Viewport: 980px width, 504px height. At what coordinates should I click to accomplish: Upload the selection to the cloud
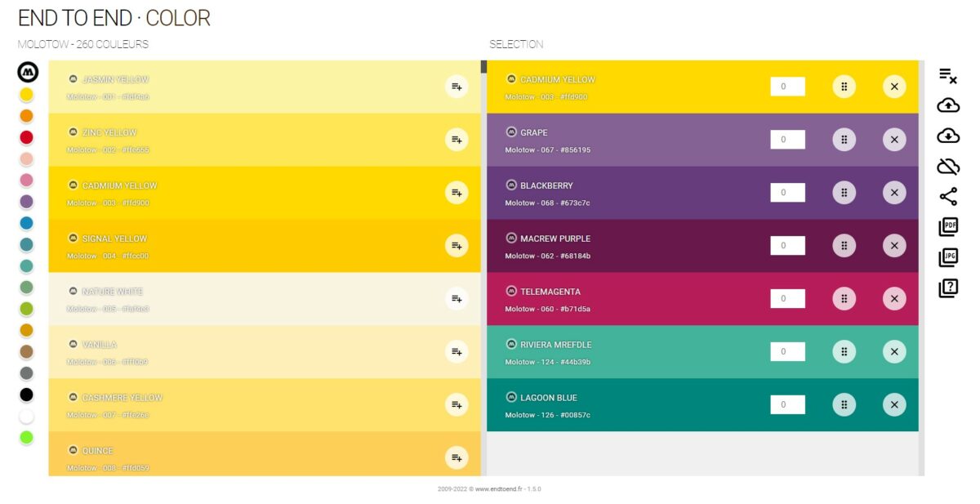[x=948, y=105]
